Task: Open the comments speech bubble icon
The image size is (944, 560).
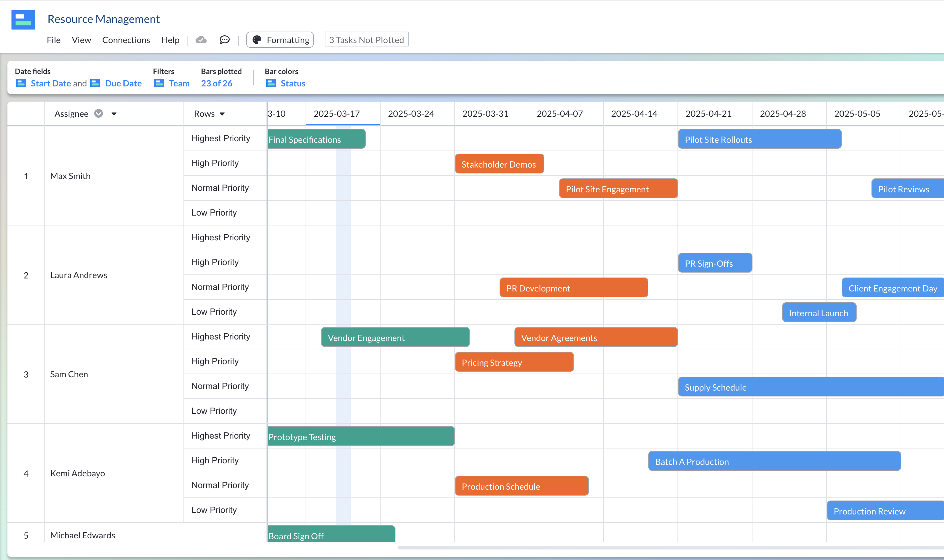Action: [x=224, y=39]
